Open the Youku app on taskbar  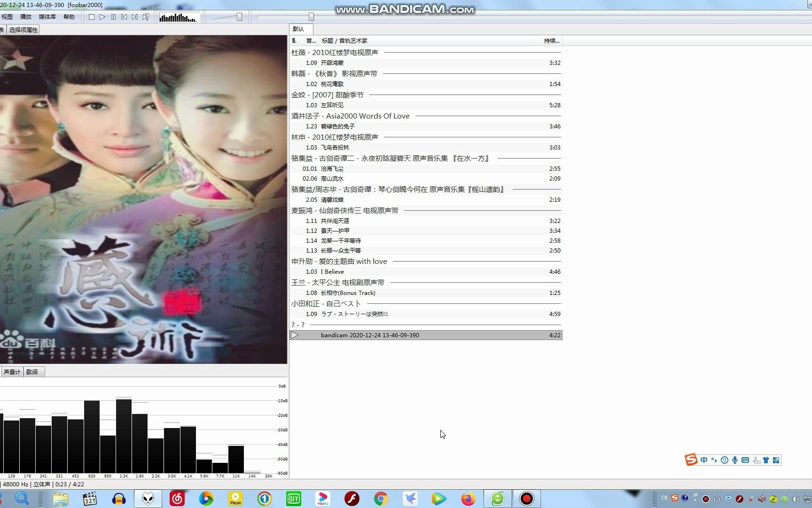[x=323, y=499]
